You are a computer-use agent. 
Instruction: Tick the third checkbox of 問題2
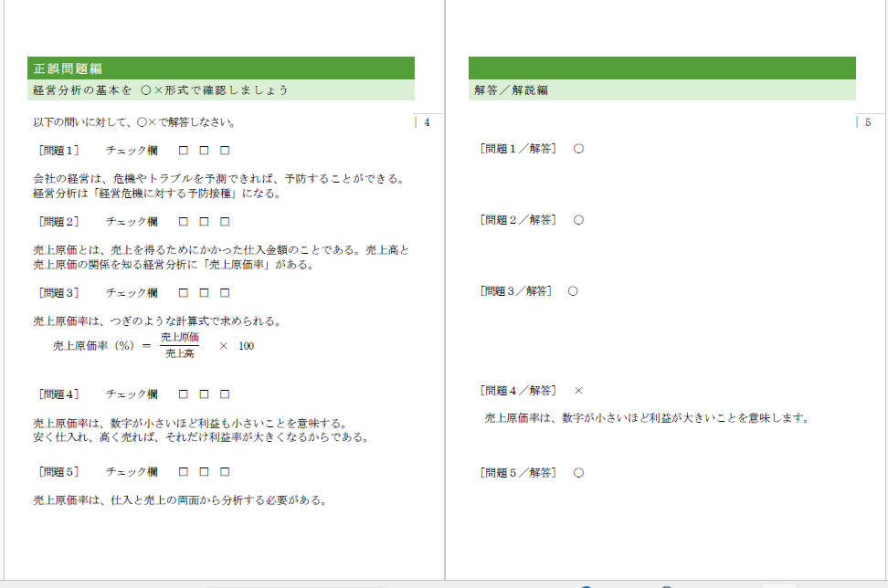point(225,222)
